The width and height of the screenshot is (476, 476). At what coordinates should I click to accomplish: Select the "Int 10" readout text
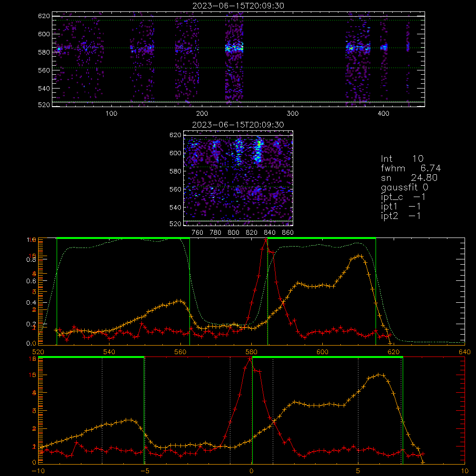click(402, 159)
